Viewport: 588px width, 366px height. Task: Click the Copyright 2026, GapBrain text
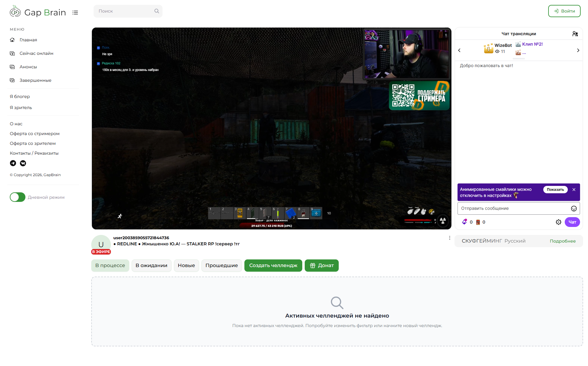pos(35,175)
